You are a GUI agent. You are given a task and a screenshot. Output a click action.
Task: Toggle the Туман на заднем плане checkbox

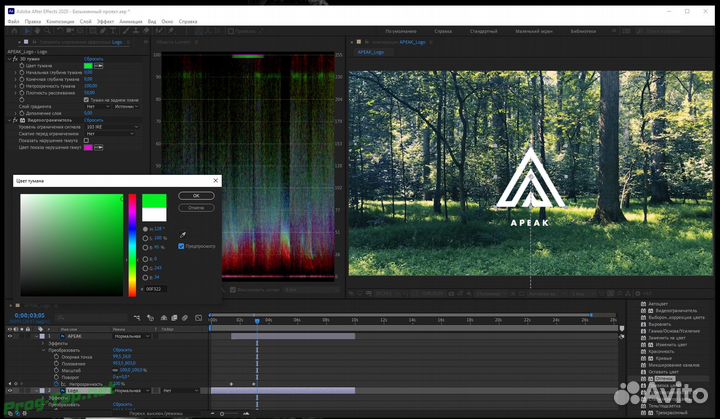point(87,100)
